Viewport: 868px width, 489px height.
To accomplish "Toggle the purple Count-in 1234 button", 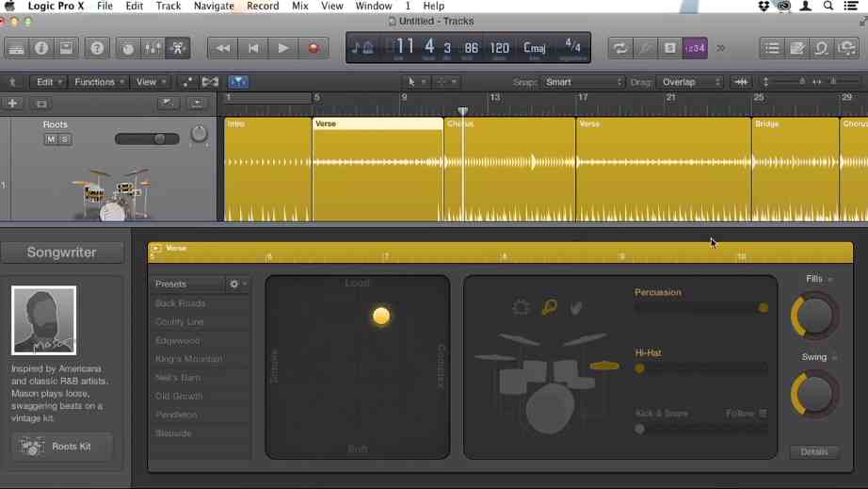I will click(695, 48).
